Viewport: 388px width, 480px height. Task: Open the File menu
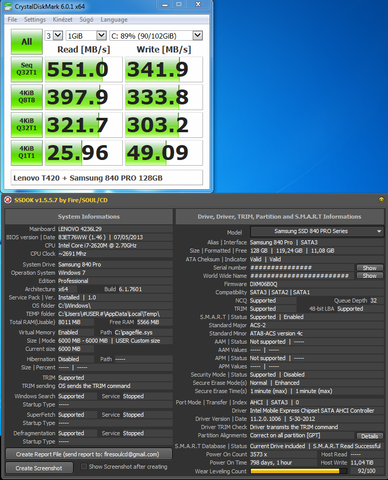point(12,20)
